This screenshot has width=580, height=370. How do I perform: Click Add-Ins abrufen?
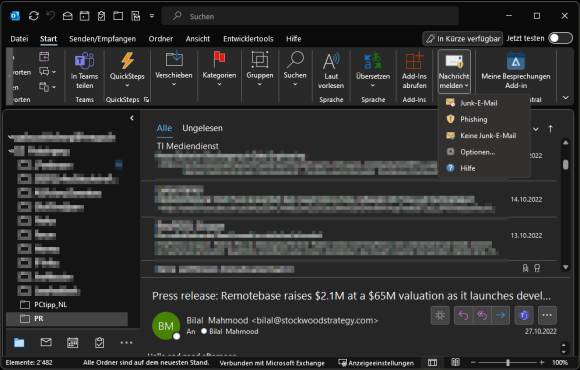[414, 71]
